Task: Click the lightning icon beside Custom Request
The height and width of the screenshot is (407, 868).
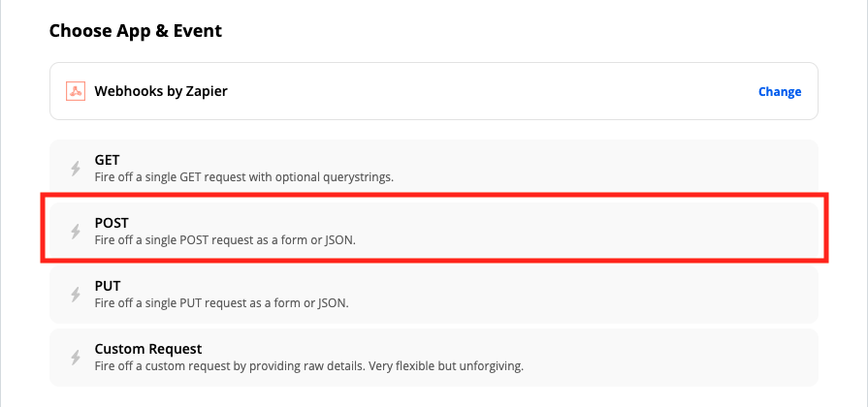Action: pos(76,358)
